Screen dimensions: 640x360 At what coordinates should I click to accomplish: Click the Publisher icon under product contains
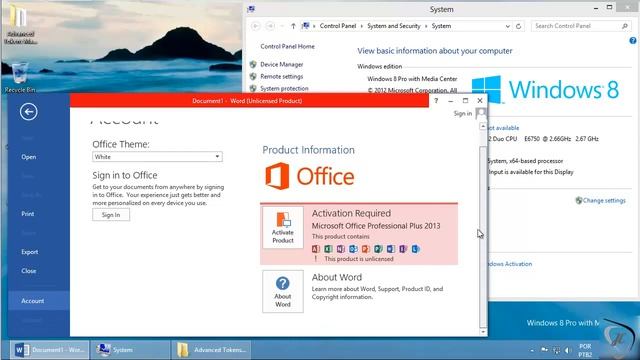378,249
